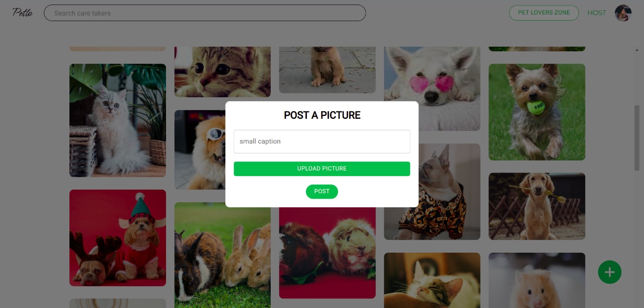644x308 pixels.
Task: Click the small caption input field
Action: (x=322, y=141)
